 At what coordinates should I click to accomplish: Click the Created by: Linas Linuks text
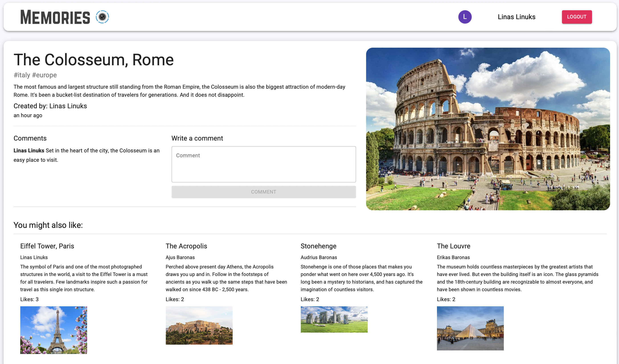pyautogui.click(x=50, y=106)
